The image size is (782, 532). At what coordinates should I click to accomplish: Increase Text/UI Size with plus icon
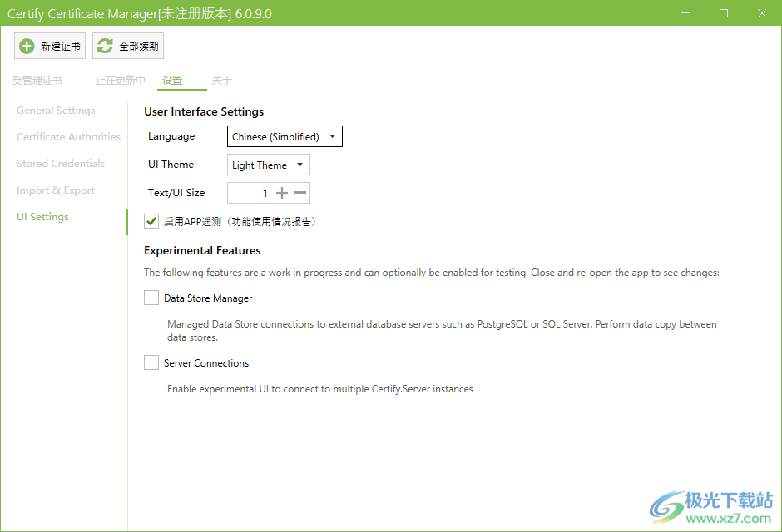tap(282, 193)
